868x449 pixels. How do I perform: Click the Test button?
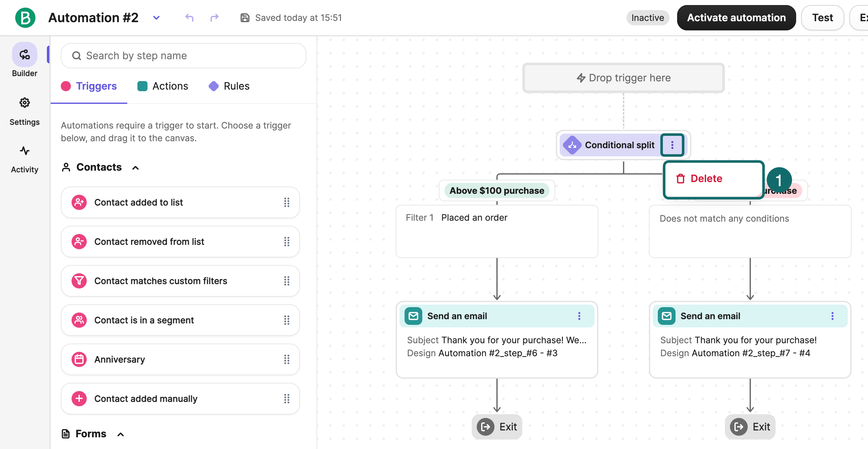point(822,17)
